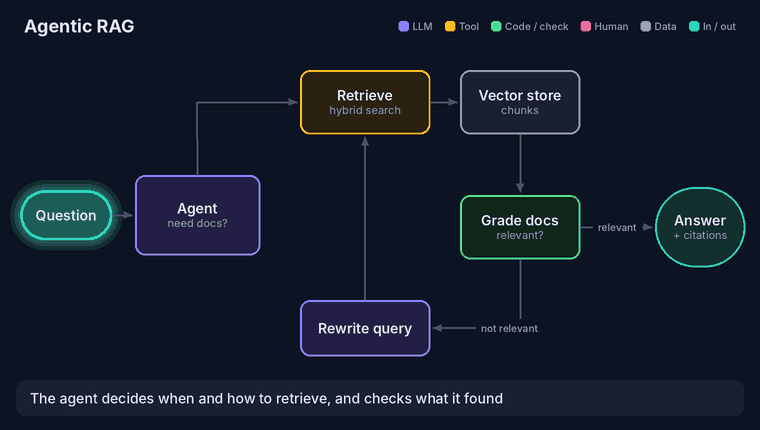The width and height of the screenshot is (760, 430).
Task: Select the Grade docs node
Action: tap(520, 227)
